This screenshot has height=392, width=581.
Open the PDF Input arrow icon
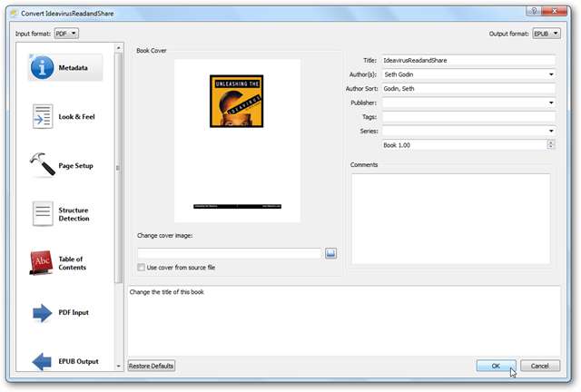tap(42, 313)
